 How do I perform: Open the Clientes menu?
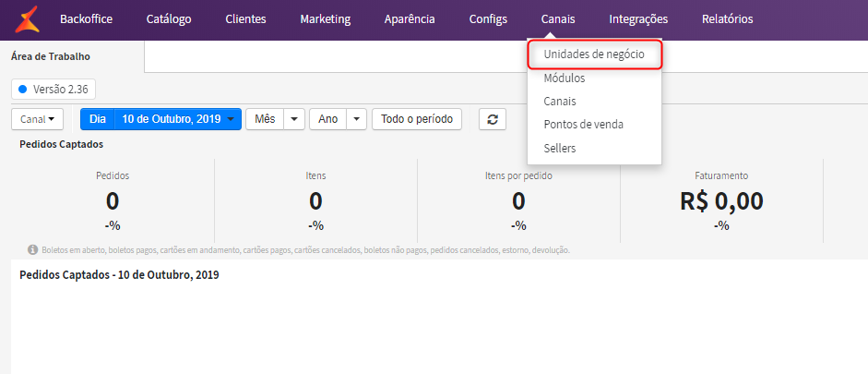tap(245, 19)
